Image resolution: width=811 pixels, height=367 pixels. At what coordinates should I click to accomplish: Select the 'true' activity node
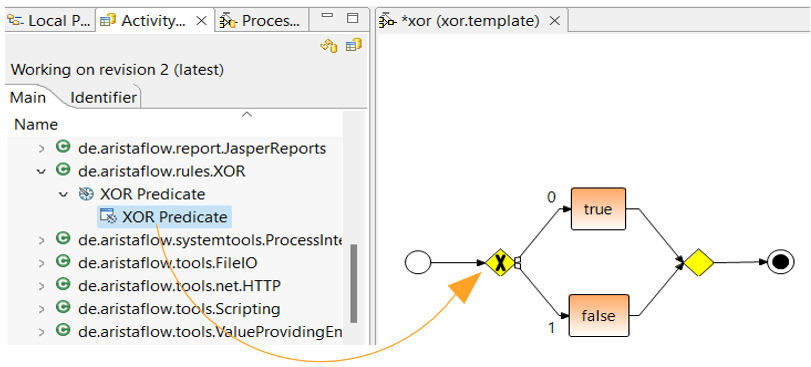coord(598,209)
